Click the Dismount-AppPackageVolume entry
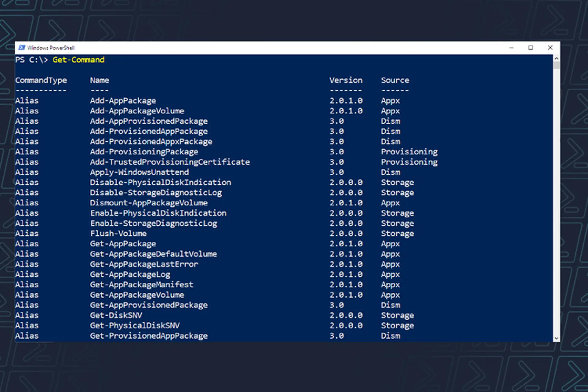The width and height of the screenshot is (588, 392). click(149, 203)
